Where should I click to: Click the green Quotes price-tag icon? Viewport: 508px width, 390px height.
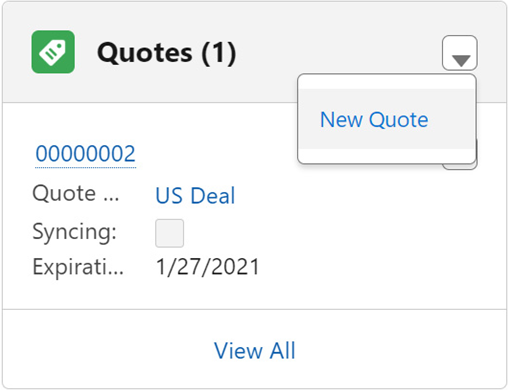[x=53, y=52]
